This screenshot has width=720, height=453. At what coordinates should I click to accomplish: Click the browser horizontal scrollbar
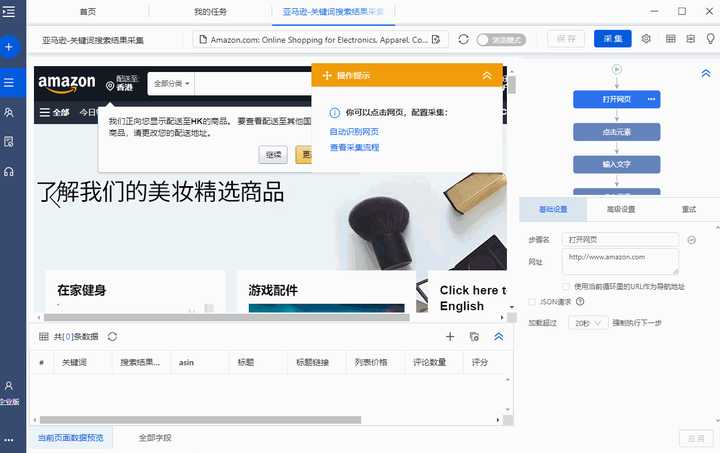click(226, 317)
